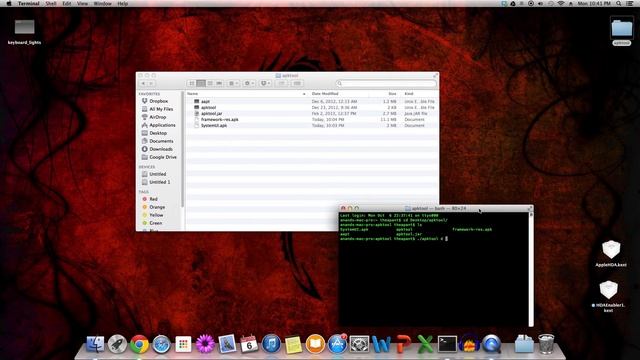Open Wi-Fi status in the menu bar

(x=561, y=3)
